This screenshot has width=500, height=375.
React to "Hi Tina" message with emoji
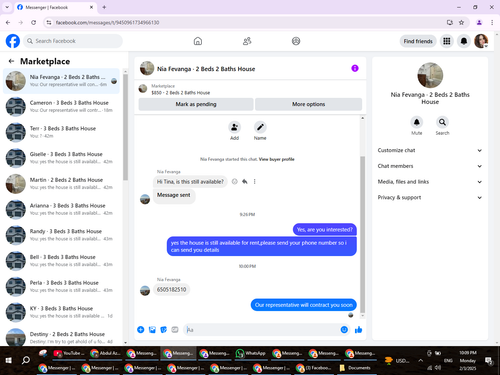[235, 182]
